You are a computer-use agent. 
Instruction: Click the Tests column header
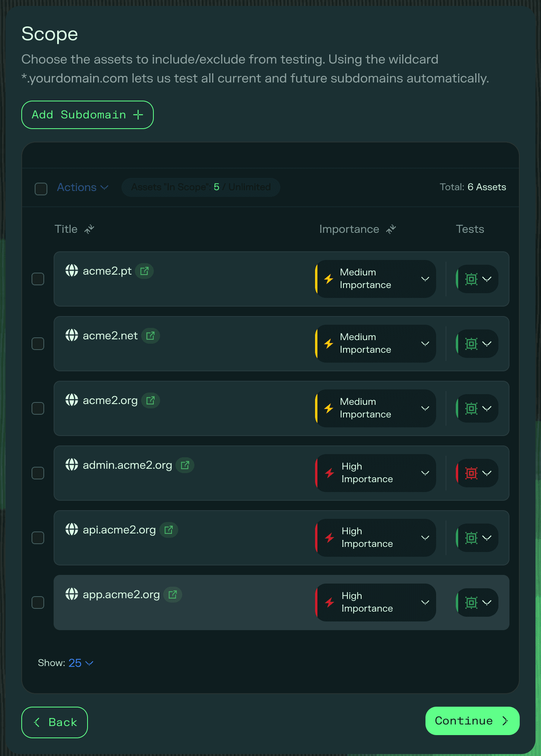pos(470,229)
